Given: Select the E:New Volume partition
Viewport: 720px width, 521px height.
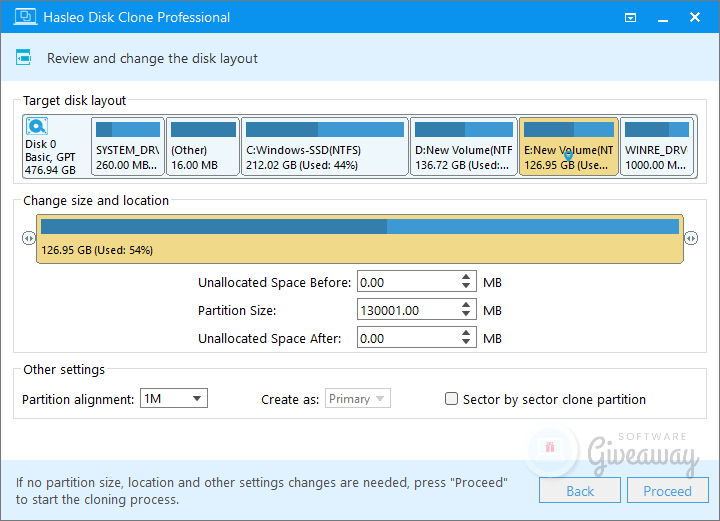Looking at the screenshot, I should pos(568,146).
